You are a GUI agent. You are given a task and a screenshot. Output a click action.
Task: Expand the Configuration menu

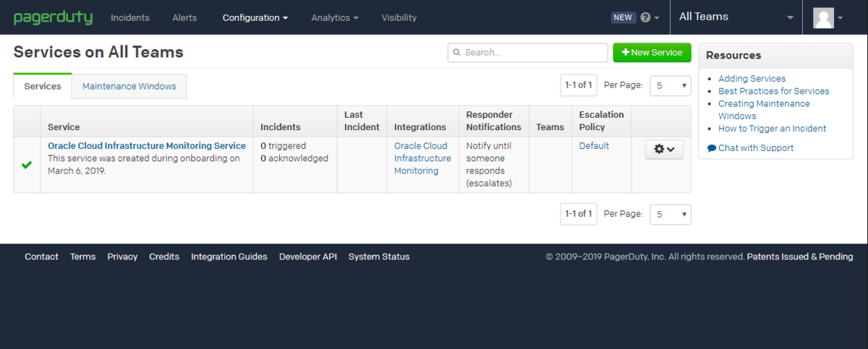pyautogui.click(x=255, y=17)
